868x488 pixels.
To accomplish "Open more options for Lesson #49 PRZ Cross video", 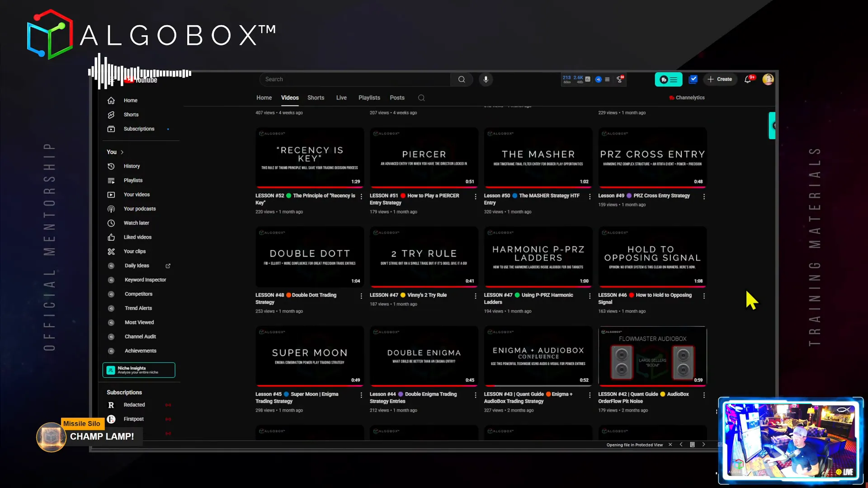I will (704, 197).
